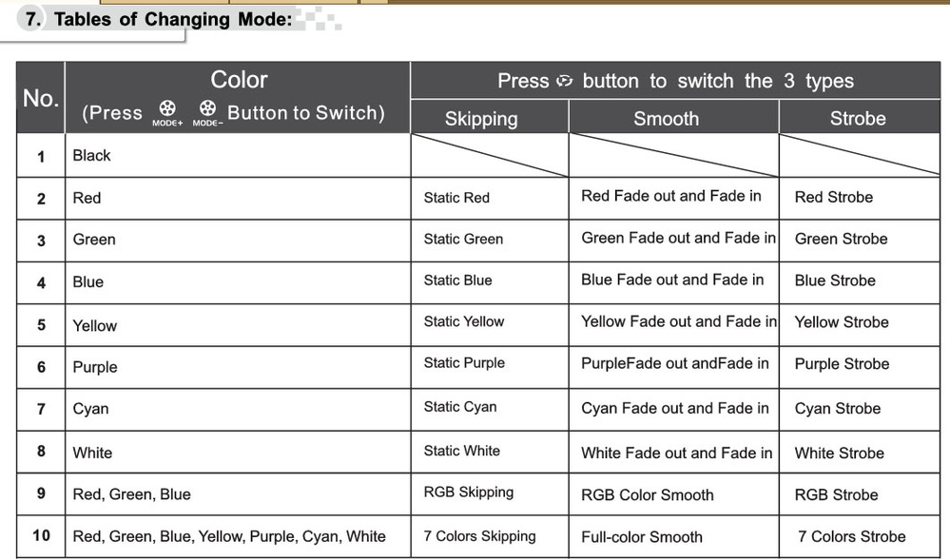950x560 pixels.
Task: Click the 'No.' column header
Action: pos(41,98)
